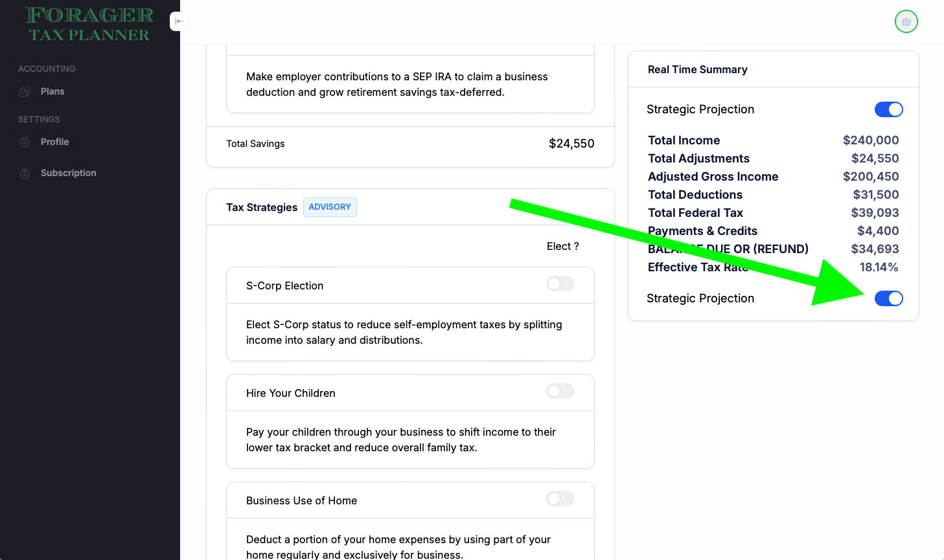Click the Forager Tax Planner logo
This screenshot has width=944, height=560.
[89, 24]
